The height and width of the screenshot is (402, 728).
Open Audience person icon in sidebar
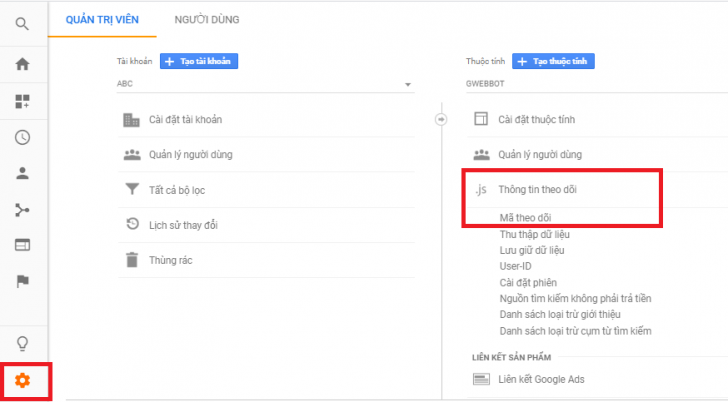click(22, 174)
